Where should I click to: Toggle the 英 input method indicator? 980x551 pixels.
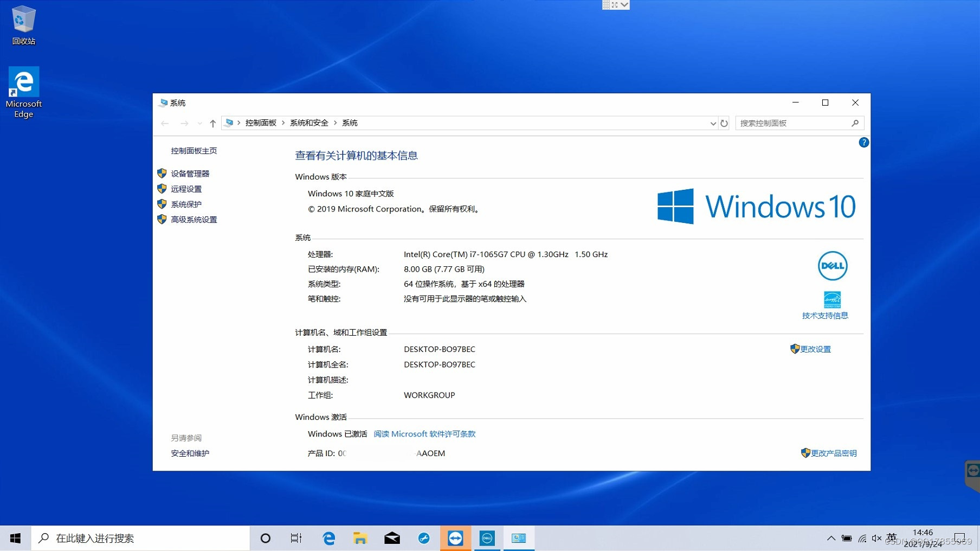click(892, 538)
